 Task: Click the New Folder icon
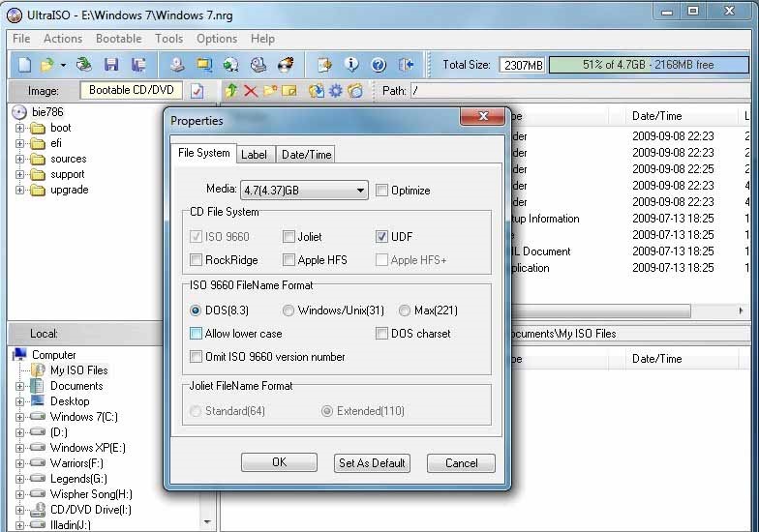pos(270,91)
